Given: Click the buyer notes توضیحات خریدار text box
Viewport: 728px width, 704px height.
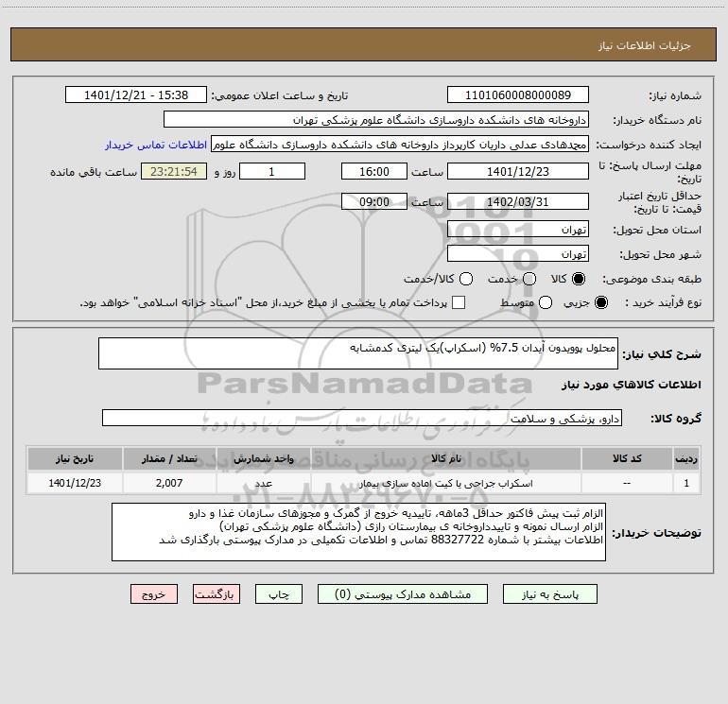Looking at the screenshot, I should (x=358, y=532).
